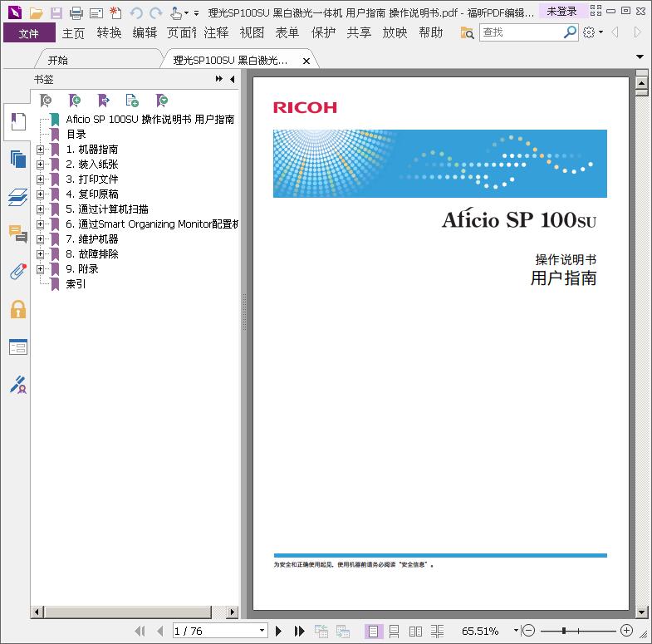Open the Bookmarks panel sidebar icon
Image resolution: width=652 pixels, height=644 pixels.
(18, 121)
